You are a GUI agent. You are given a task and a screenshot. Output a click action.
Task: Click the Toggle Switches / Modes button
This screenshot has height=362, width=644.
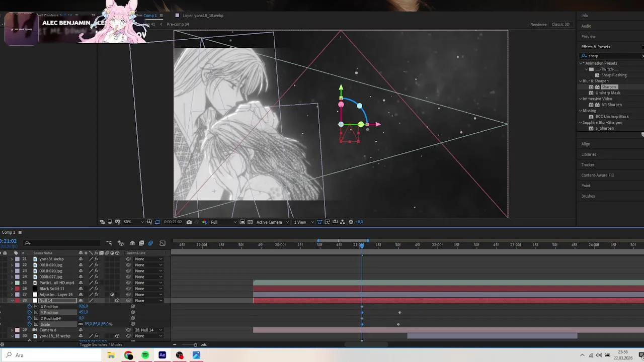pos(101,345)
